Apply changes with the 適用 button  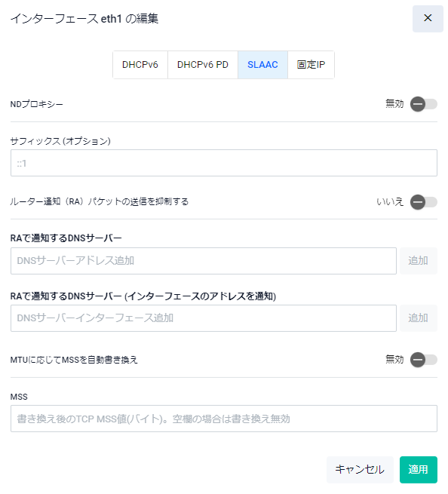coord(419,469)
